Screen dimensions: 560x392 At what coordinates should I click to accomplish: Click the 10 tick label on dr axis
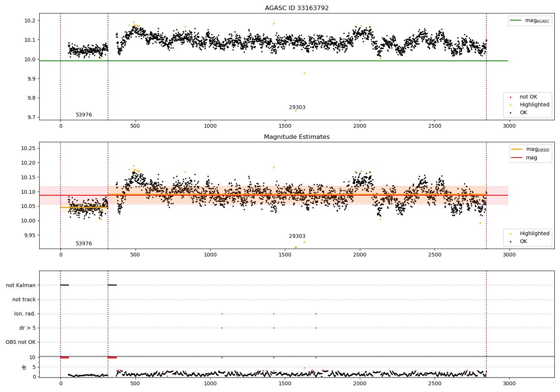(32, 357)
